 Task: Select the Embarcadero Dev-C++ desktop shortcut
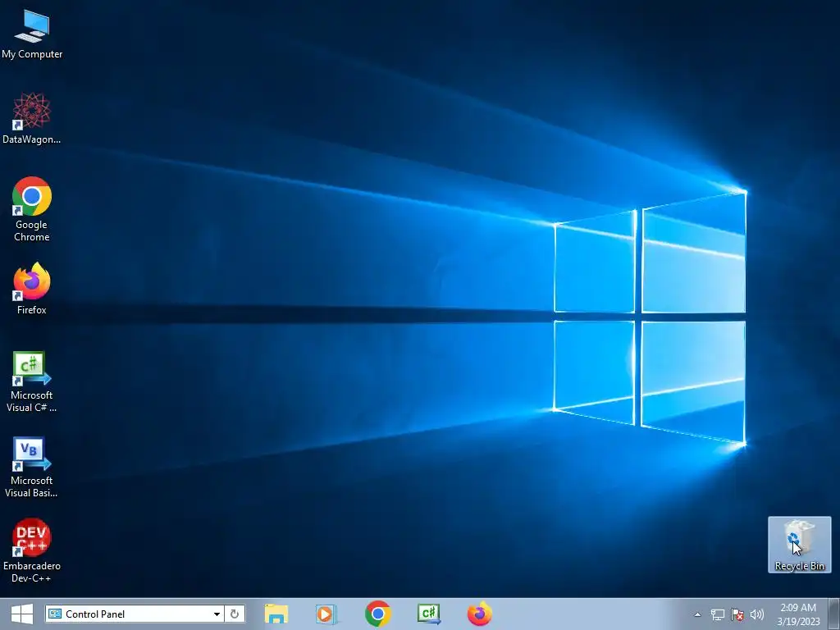pyautogui.click(x=32, y=550)
